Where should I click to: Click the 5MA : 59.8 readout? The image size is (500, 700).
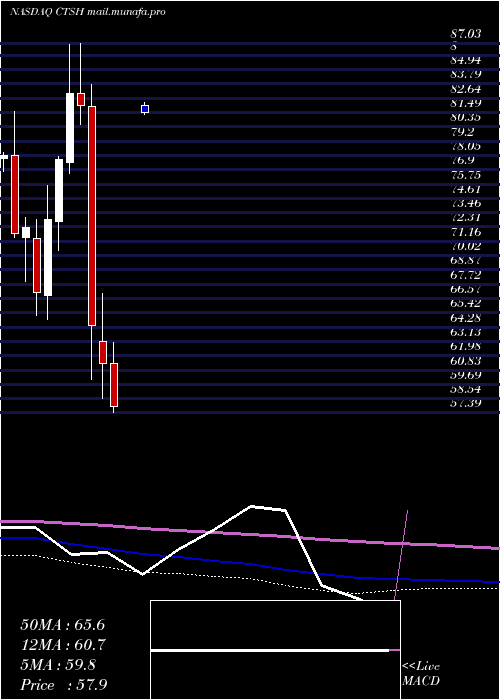tap(58, 665)
